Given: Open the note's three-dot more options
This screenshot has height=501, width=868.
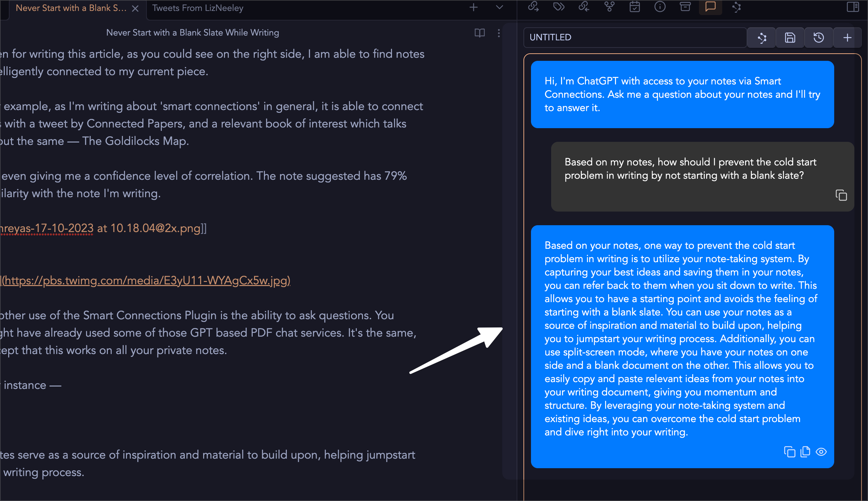Looking at the screenshot, I should (x=499, y=33).
